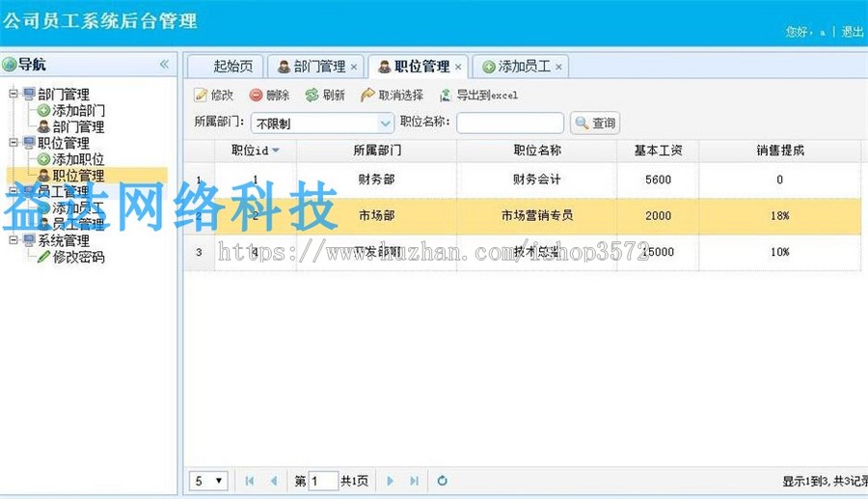Click the magnifier icon in 查询 button
Image resolution: width=868 pixels, height=499 pixels.
(582, 123)
